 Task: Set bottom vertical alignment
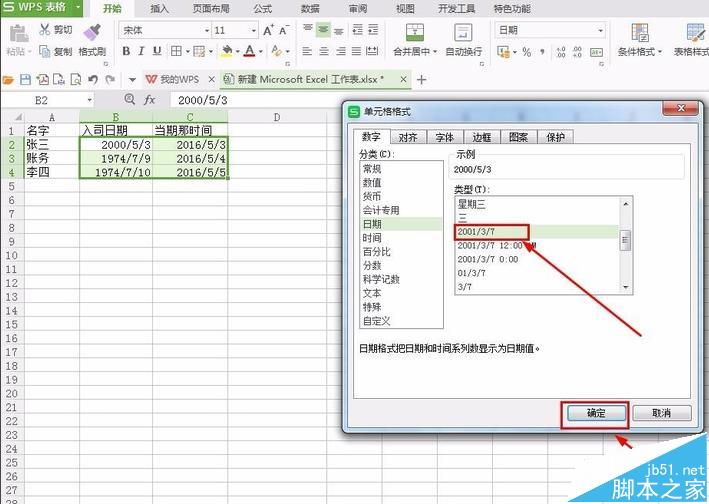click(338, 30)
